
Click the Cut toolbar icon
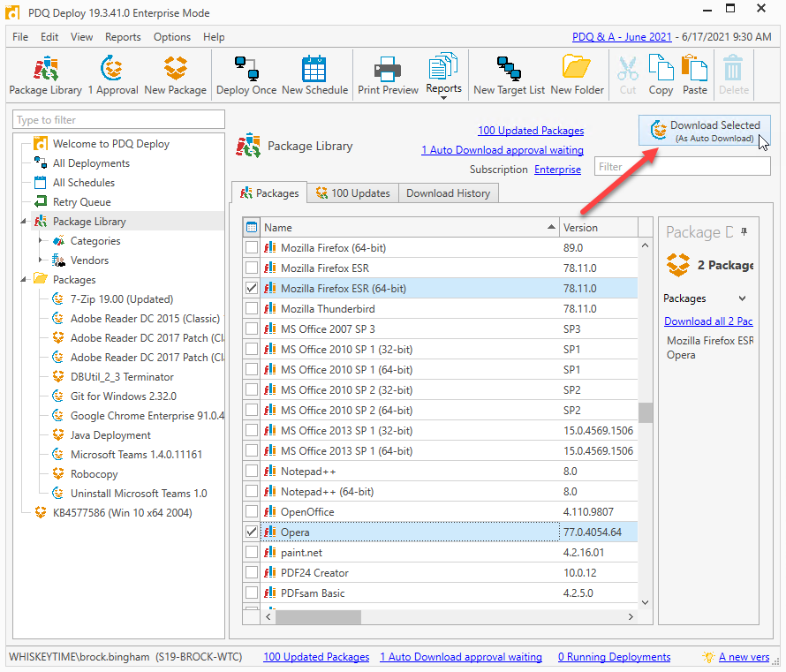(628, 75)
